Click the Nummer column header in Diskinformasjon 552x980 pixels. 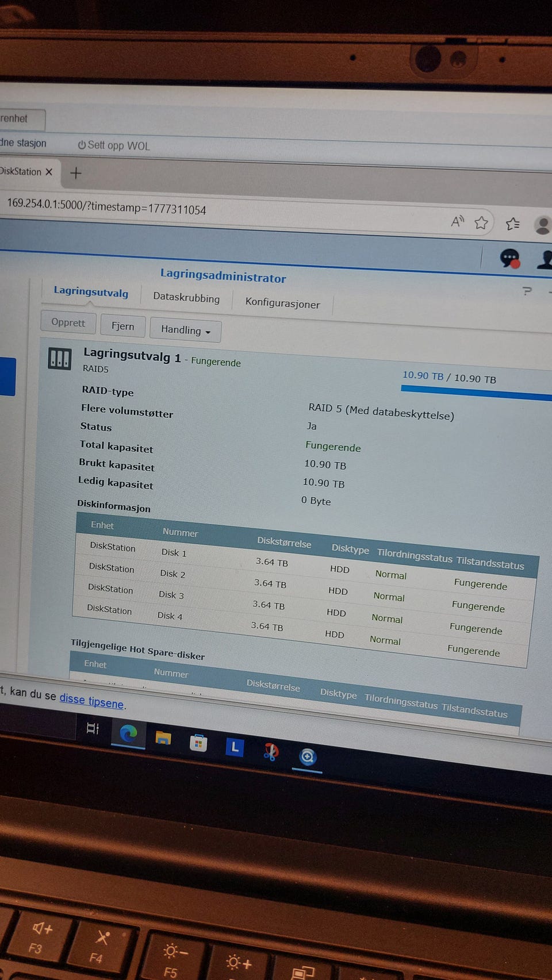pyautogui.click(x=180, y=532)
